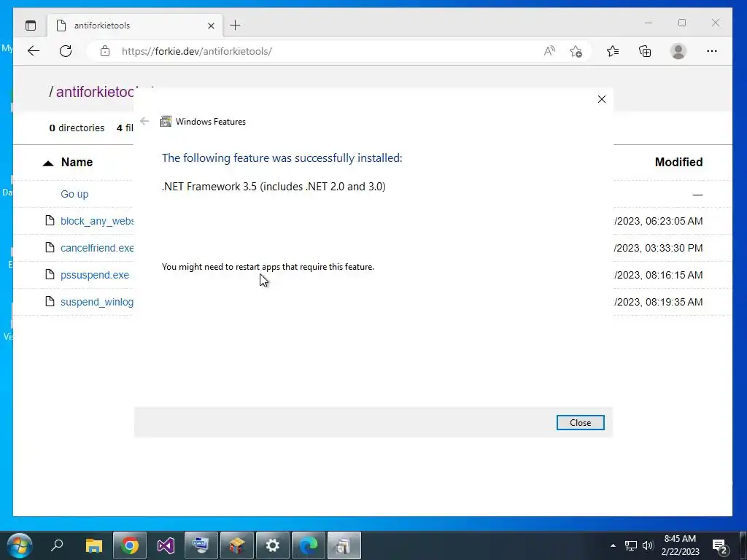
Task: Close the antiforkietools tab
Action: click(211, 26)
